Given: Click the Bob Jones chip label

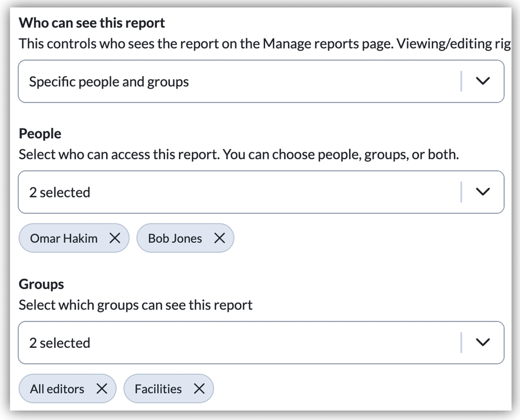Looking at the screenshot, I should tap(175, 238).
